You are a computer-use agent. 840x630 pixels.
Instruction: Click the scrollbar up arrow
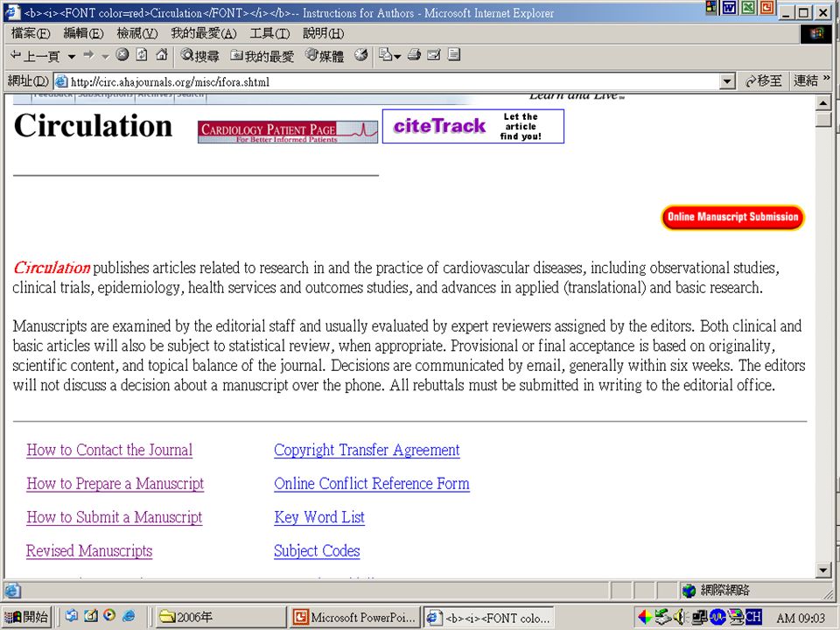click(823, 102)
